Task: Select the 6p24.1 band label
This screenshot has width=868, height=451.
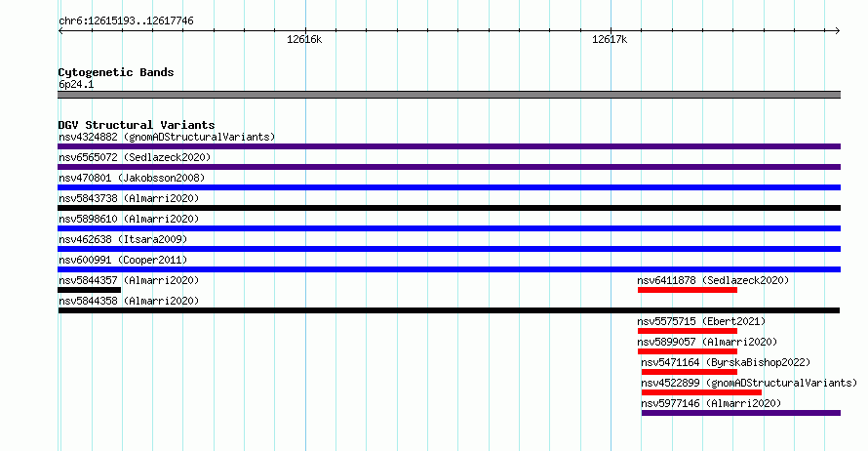Action: (76, 84)
